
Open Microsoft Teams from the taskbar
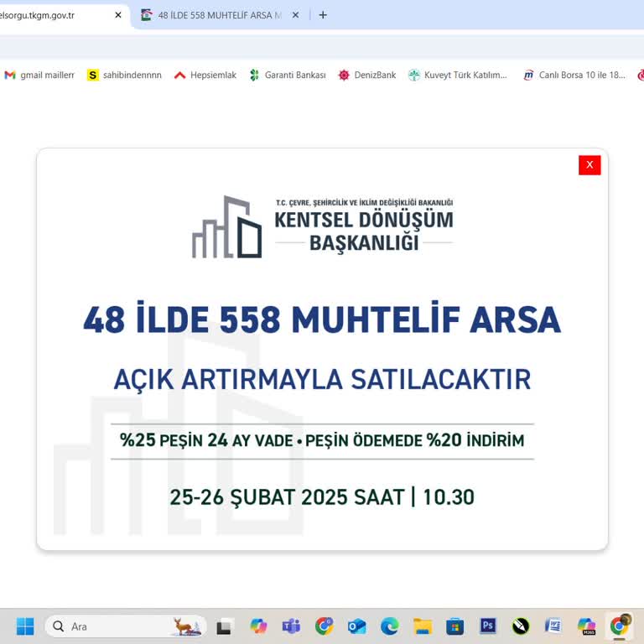point(291,626)
